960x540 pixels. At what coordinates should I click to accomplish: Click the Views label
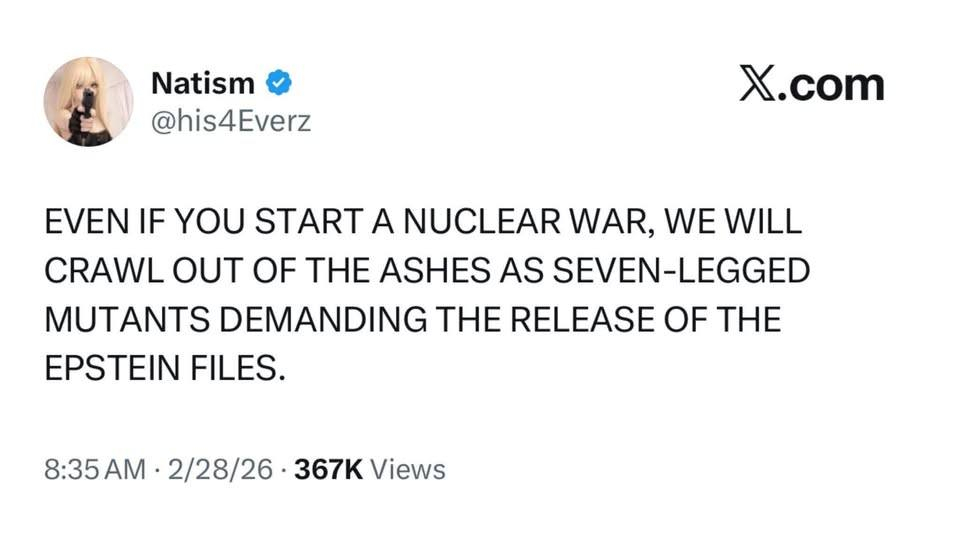[x=408, y=470]
